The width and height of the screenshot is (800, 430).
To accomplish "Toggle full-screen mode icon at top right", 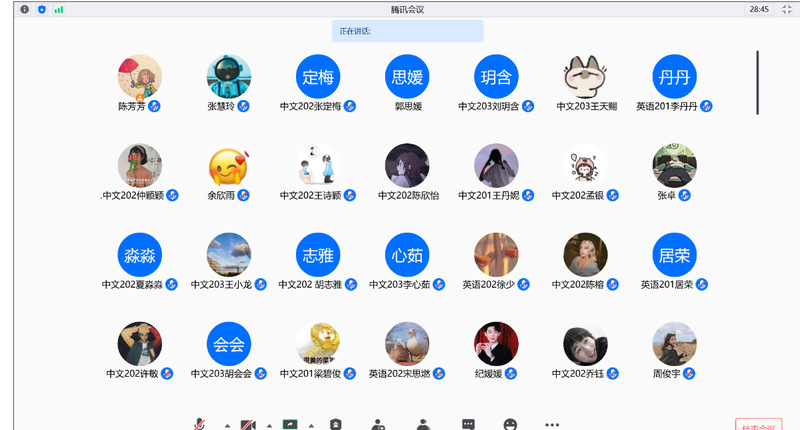I will (786, 9).
